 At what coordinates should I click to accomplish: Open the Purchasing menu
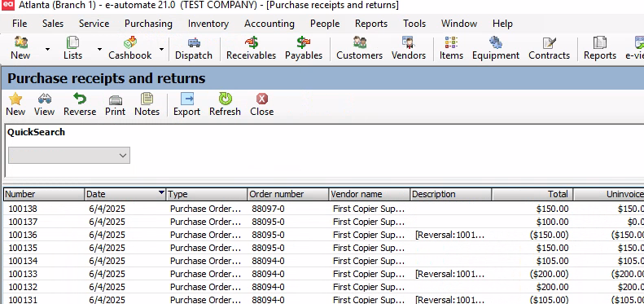coord(148,24)
